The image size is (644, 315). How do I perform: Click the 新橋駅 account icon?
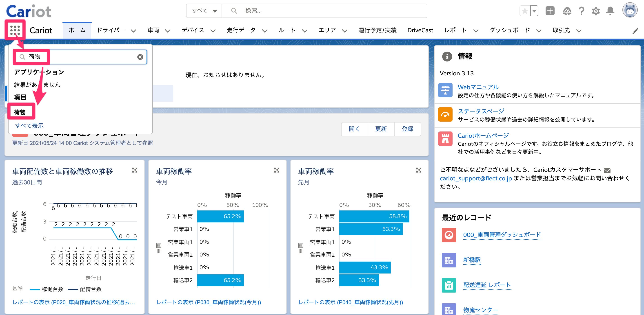[x=449, y=260]
